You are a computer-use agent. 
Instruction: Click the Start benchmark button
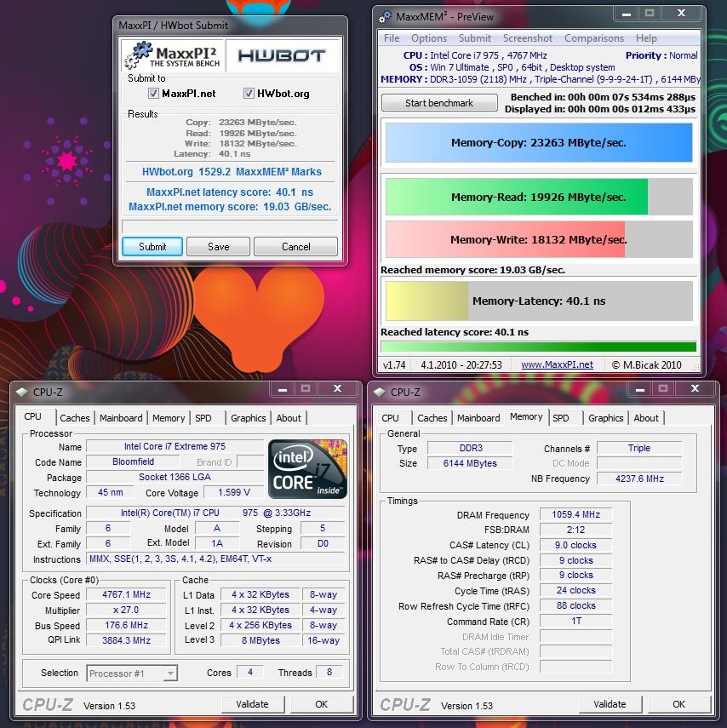click(x=439, y=103)
